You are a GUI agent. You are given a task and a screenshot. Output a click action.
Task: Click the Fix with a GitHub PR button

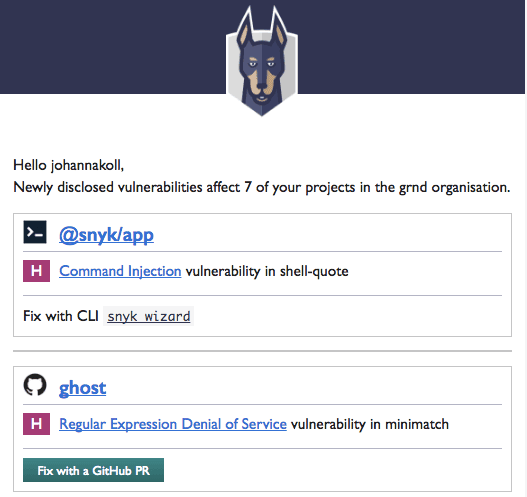[x=93, y=470]
